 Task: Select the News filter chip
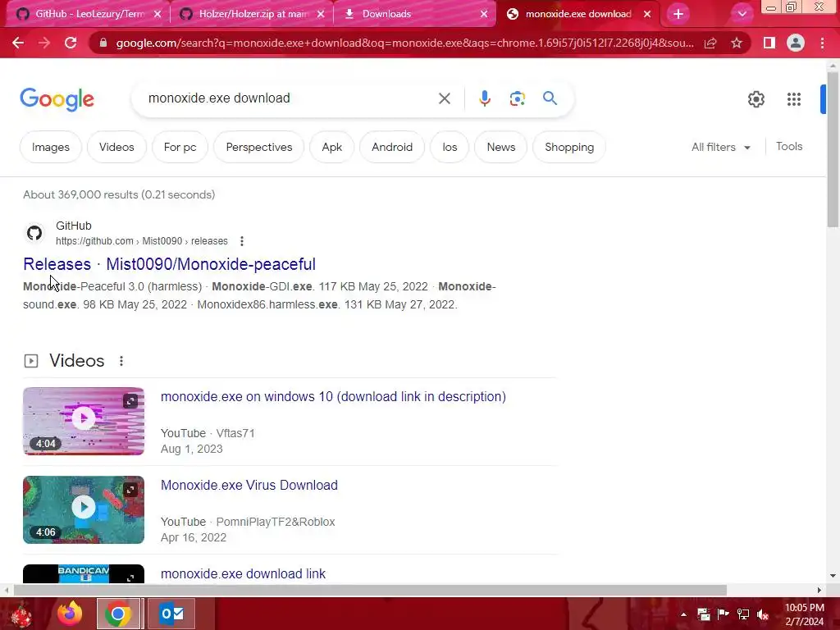coord(501,147)
